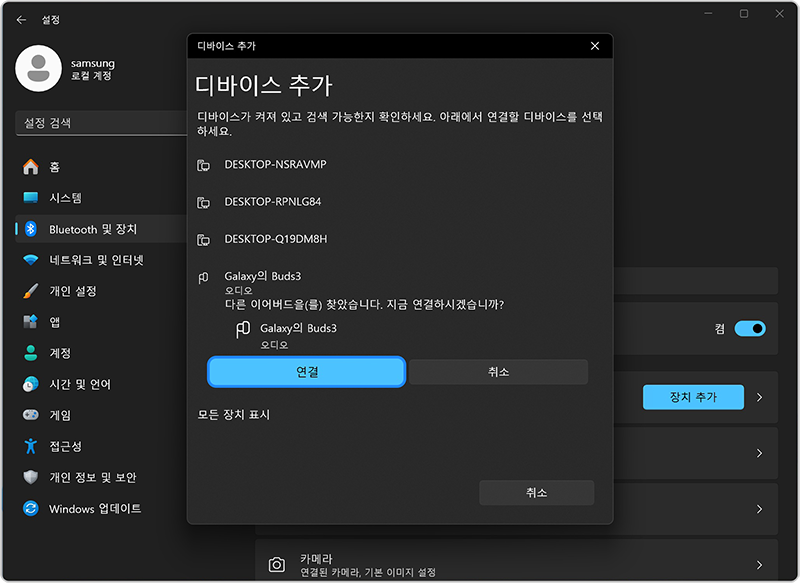Select DESKTOP-Q19DM8H device name
This screenshot has width=800, height=584.
tap(276, 239)
